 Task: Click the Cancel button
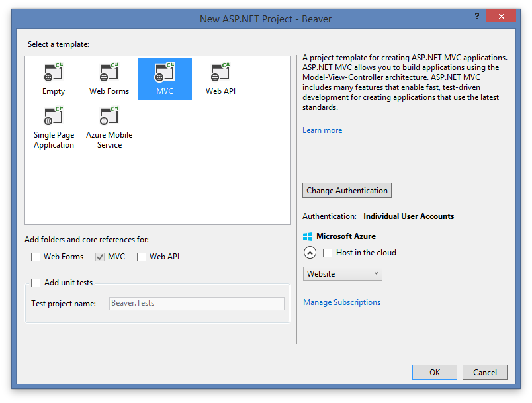coord(485,372)
